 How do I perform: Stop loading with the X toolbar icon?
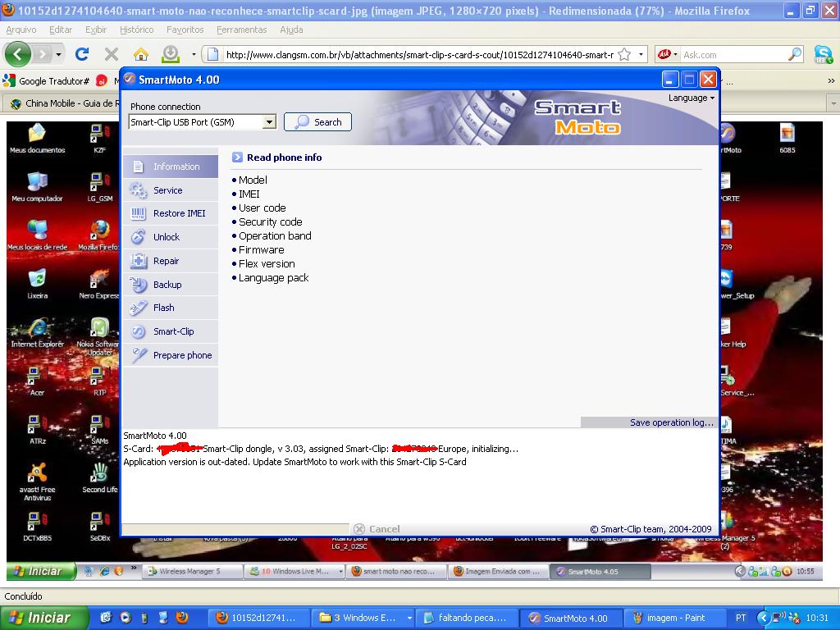[x=112, y=54]
